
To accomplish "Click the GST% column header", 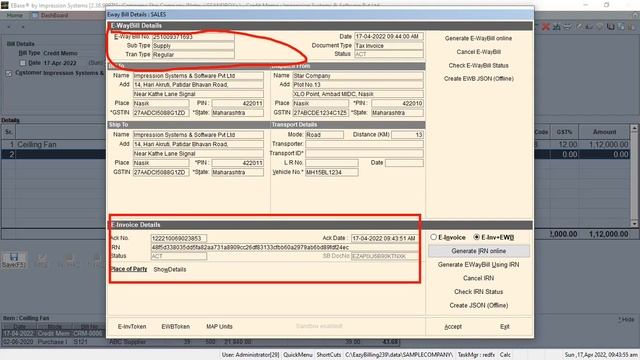I will tap(564, 132).
